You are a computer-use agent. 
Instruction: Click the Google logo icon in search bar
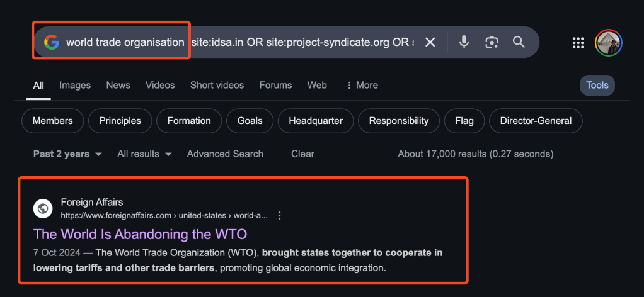[52, 42]
